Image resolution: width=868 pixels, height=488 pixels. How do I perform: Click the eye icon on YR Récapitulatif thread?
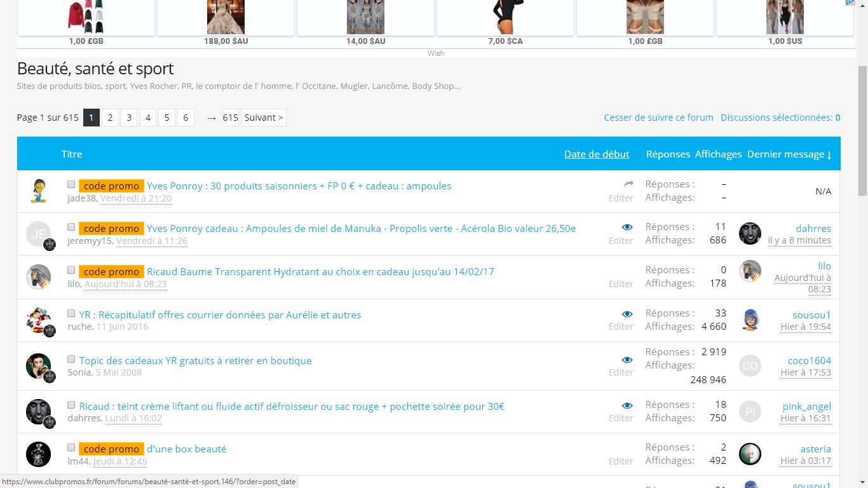[x=627, y=314]
